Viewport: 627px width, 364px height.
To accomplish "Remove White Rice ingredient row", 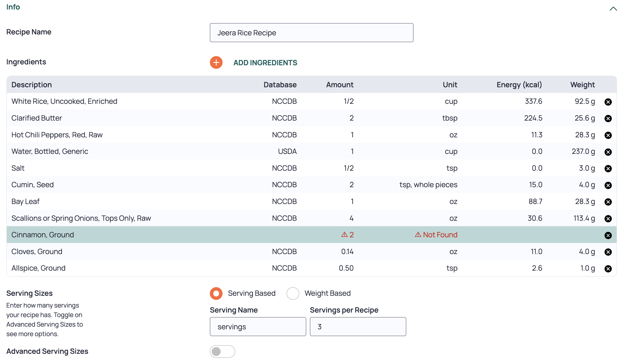I will [608, 102].
